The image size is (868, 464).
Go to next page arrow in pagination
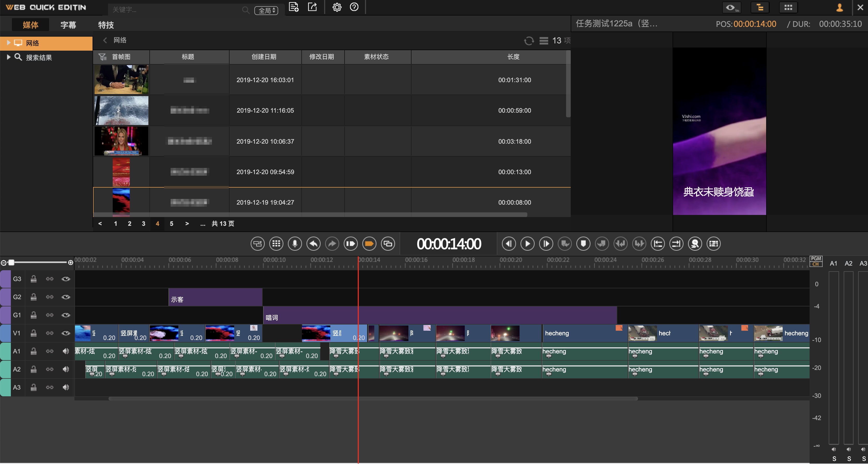point(187,223)
